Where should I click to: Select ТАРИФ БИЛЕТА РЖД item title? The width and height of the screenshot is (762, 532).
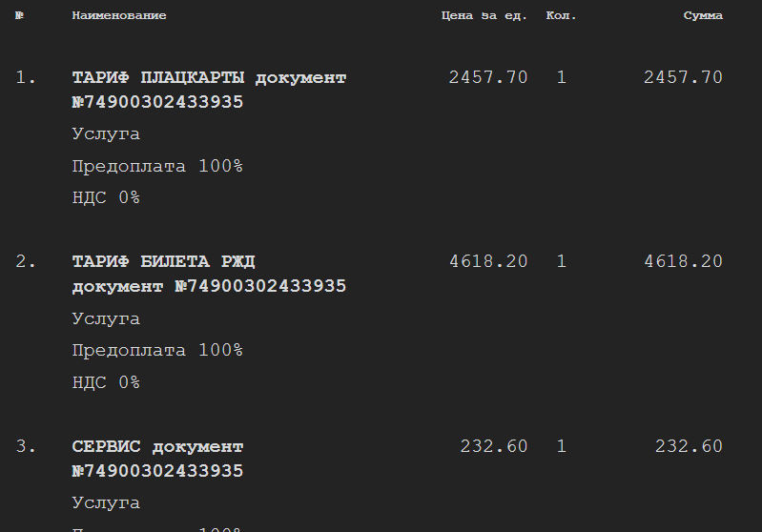[x=163, y=262]
